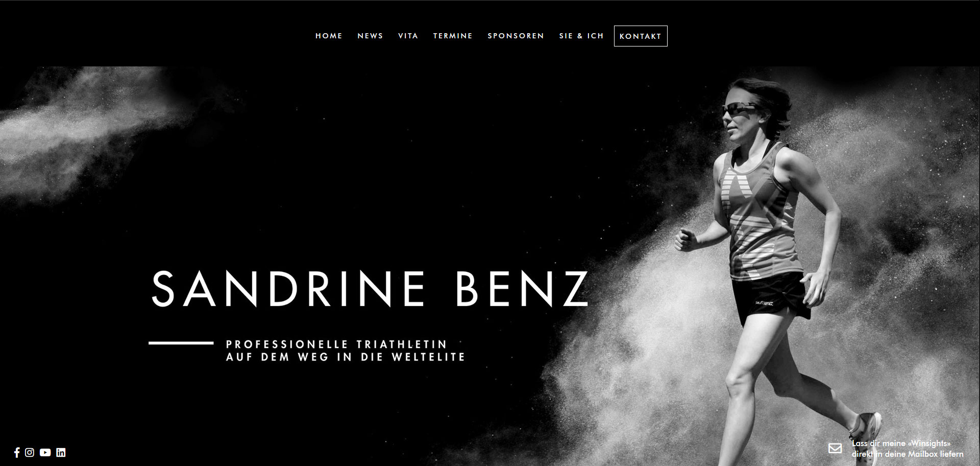Select the Professionelle Triathletin text line
Screen dimensions: 980x466
click(x=336, y=344)
